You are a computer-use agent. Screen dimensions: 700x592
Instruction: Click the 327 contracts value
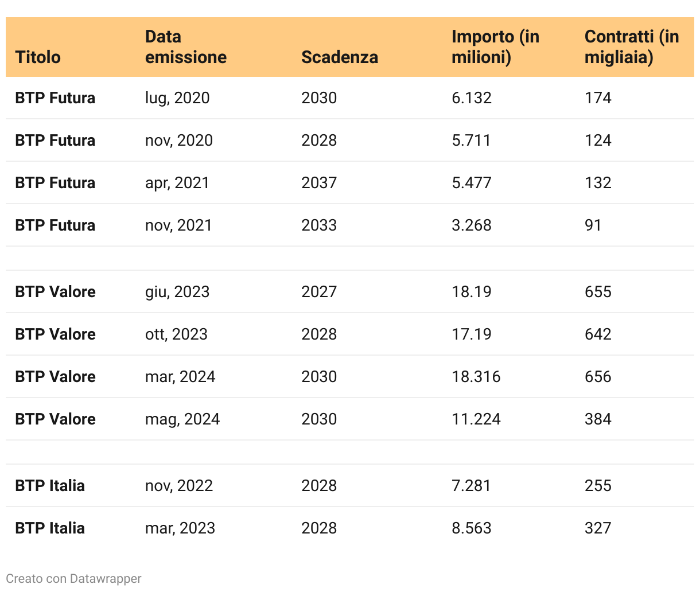click(x=598, y=528)
